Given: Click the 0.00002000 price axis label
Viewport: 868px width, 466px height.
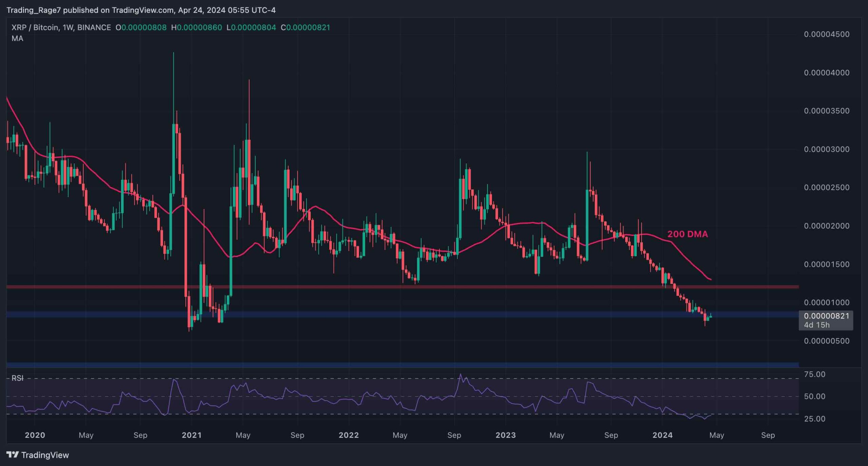Looking at the screenshot, I should [826, 226].
